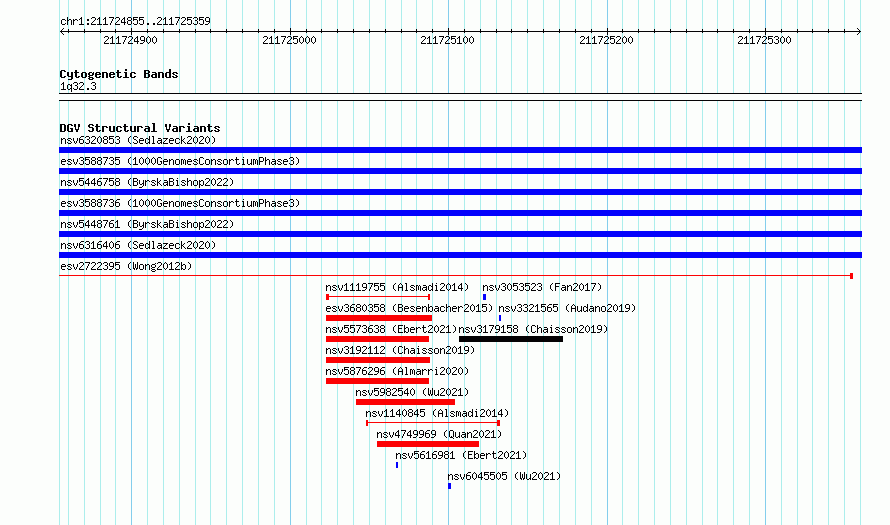Click the red bar under nsv3192112
890x525 pixels.
pyautogui.click(x=378, y=360)
